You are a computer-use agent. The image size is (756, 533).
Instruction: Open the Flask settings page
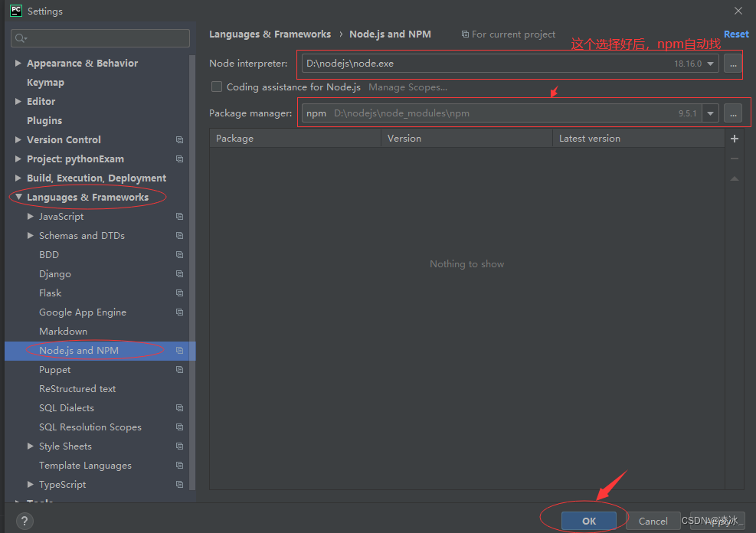coord(50,293)
